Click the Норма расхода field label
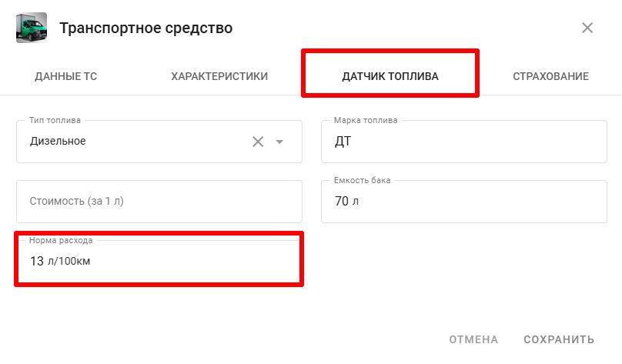 click(61, 240)
